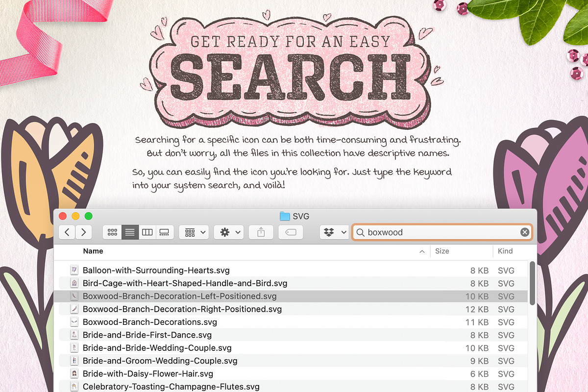Click file icon for Bride-with-Daisy-Flower-Hair.svg

tap(74, 374)
